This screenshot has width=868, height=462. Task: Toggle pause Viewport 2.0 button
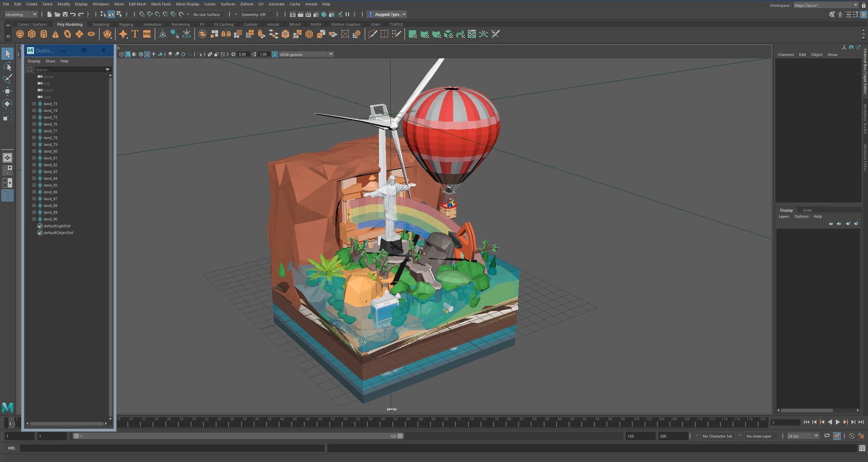pyautogui.click(x=347, y=14)
